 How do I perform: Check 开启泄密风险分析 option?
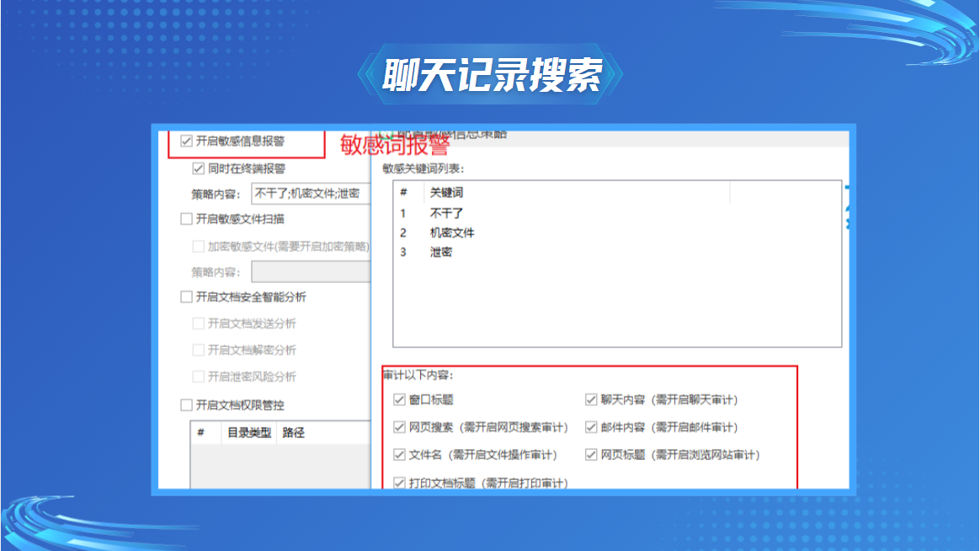coord(198,377)
